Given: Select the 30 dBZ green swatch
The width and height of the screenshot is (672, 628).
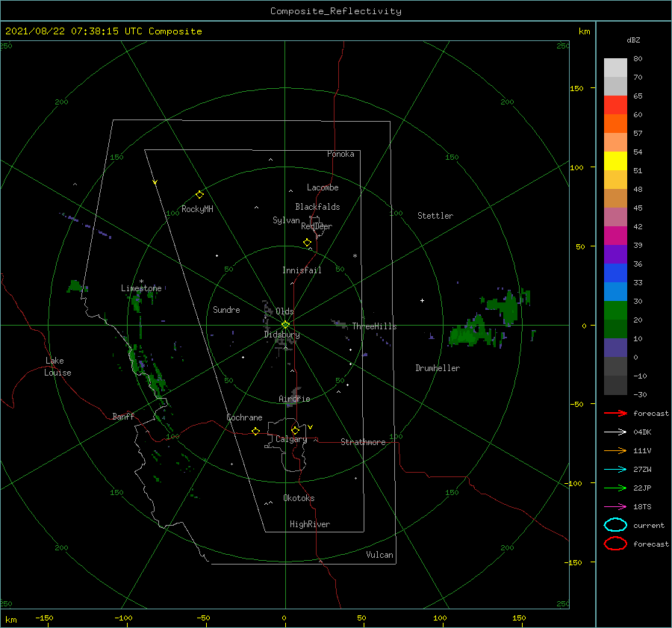Looking at the screenshot, I should pyautogui.click(x=615, y=311).
